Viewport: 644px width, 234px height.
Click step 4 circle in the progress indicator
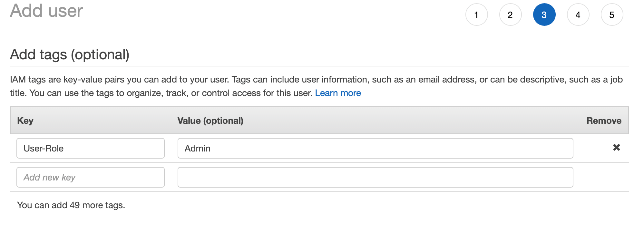579,15
